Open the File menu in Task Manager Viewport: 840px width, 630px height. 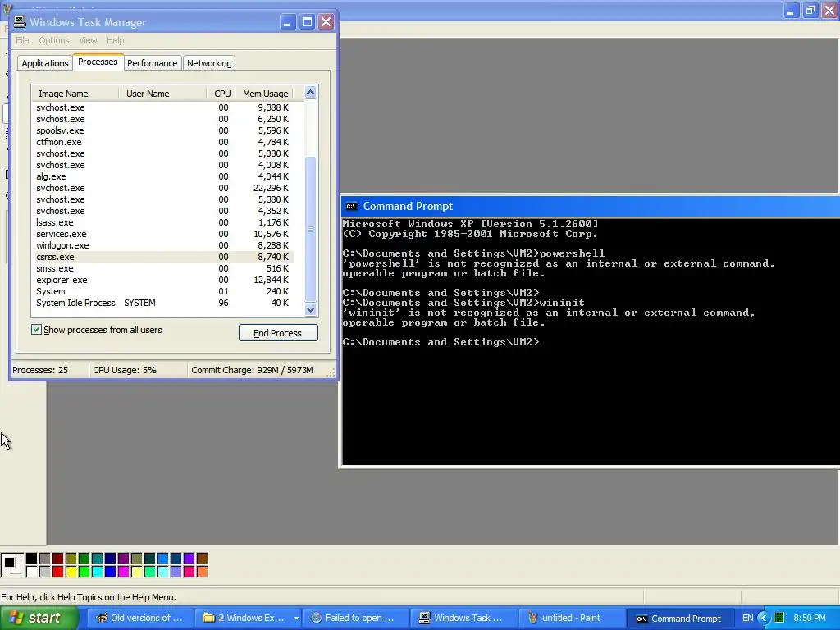22,40
